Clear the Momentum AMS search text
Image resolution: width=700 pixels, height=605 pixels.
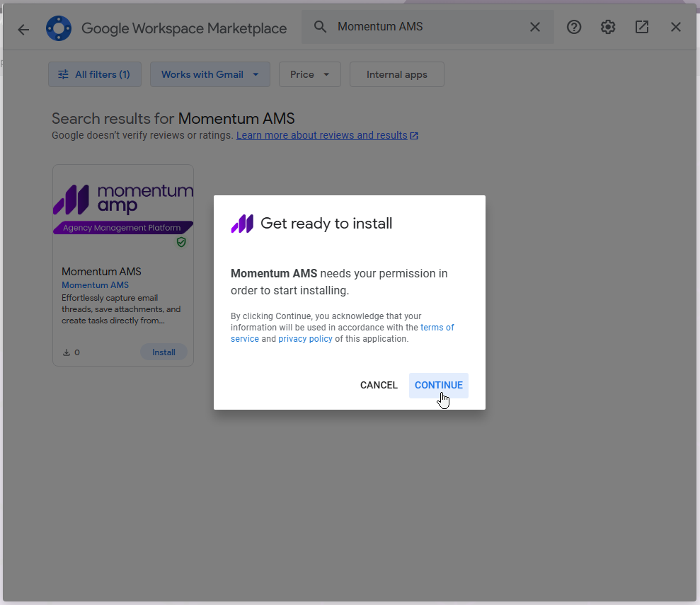(535, 27)
